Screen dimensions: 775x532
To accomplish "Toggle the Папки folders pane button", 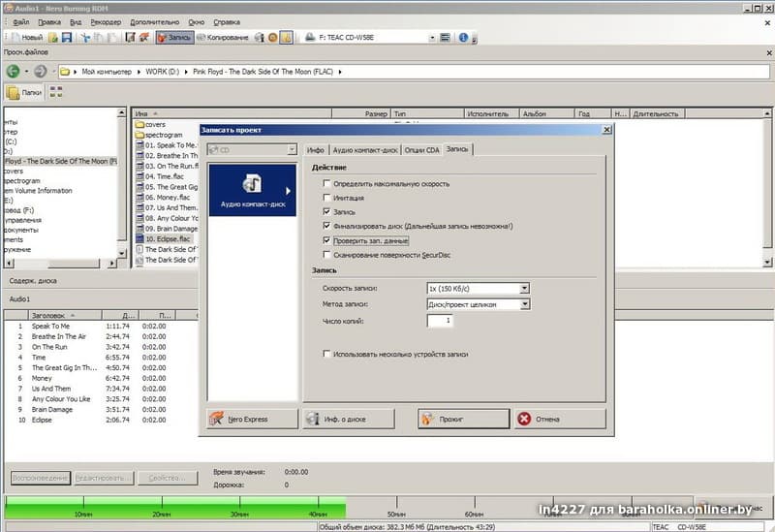I will (x=23, y=92).
